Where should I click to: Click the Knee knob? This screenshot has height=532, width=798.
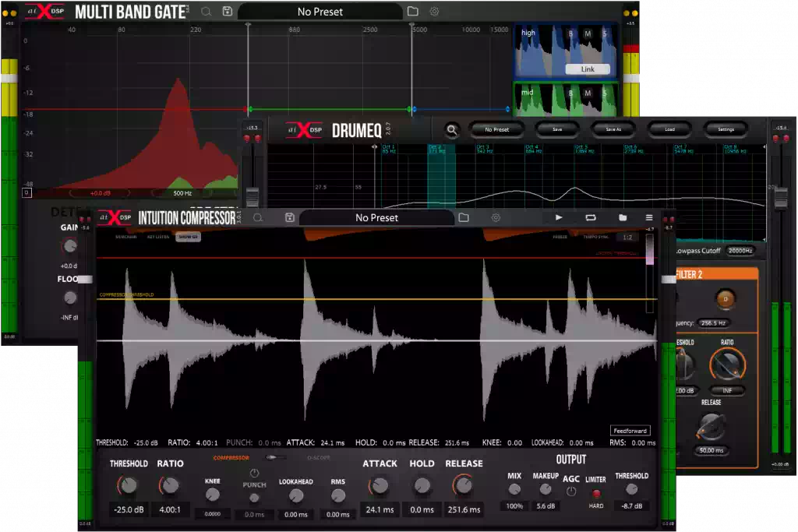[212, 495]
